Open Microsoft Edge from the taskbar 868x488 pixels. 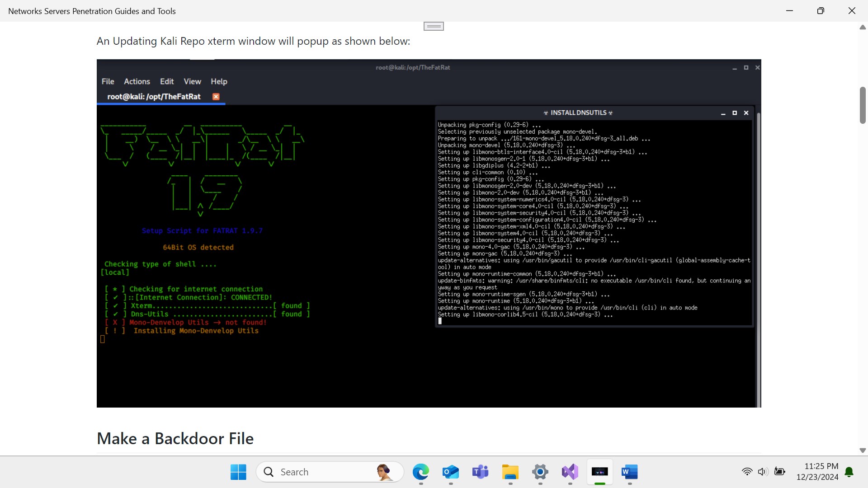click(x=420, y=472)
